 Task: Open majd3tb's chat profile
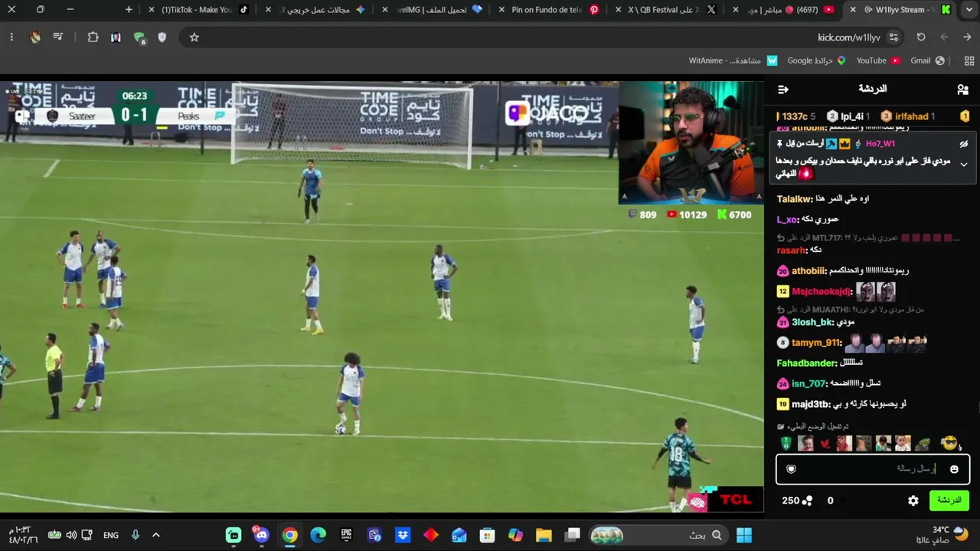[810, 404]
